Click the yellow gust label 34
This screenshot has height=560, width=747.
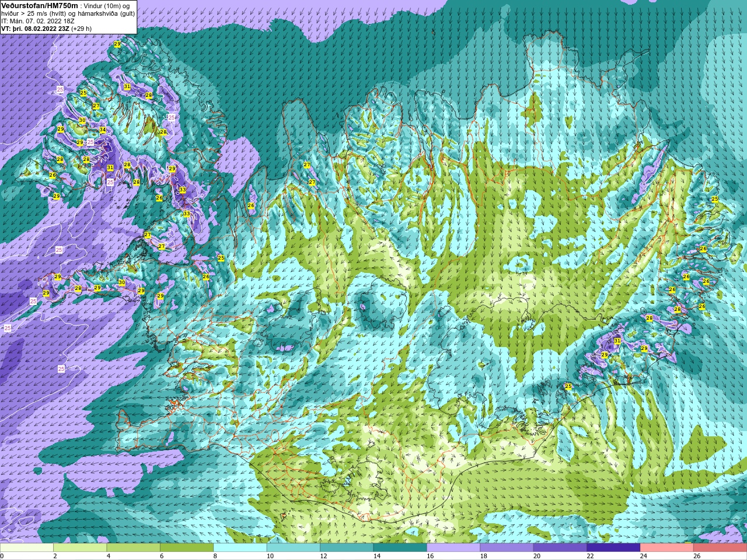[103, 130]
